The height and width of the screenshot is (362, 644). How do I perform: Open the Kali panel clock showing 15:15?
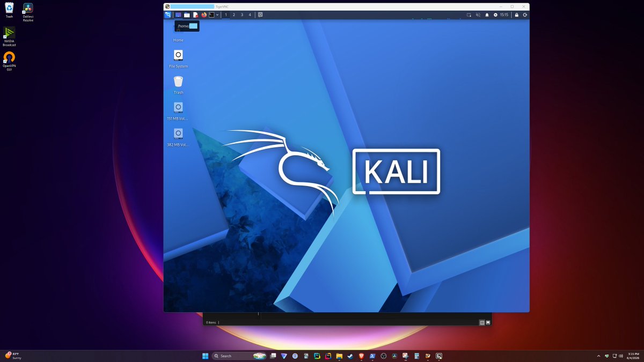click(504, 15)
